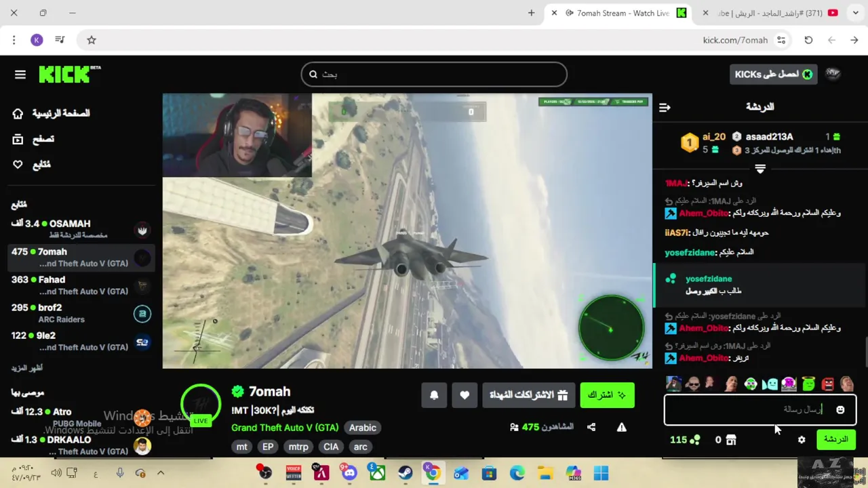Insert the laughing man emote
868x488 pixels.
[847, 384]
